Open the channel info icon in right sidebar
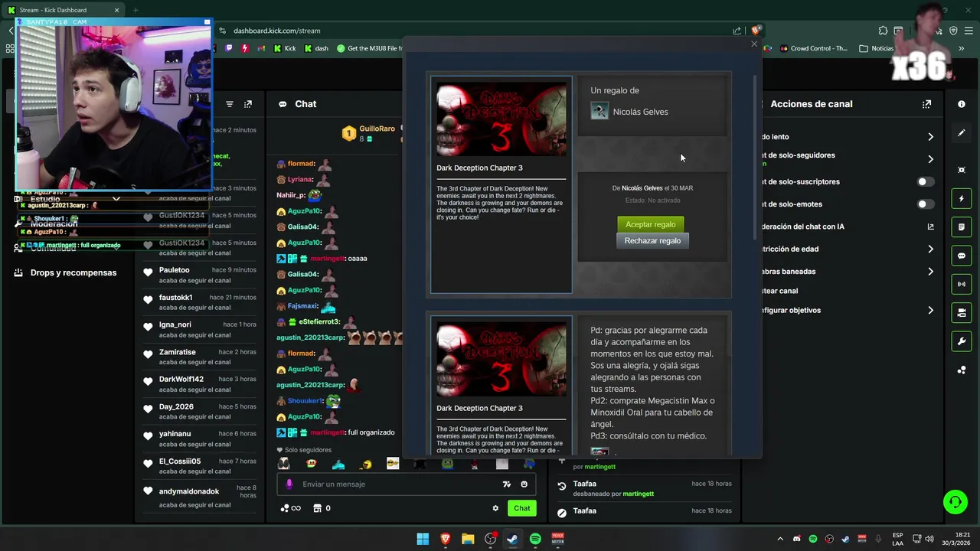The width and height of the screenshot is (980, 551). coord(962,104)
